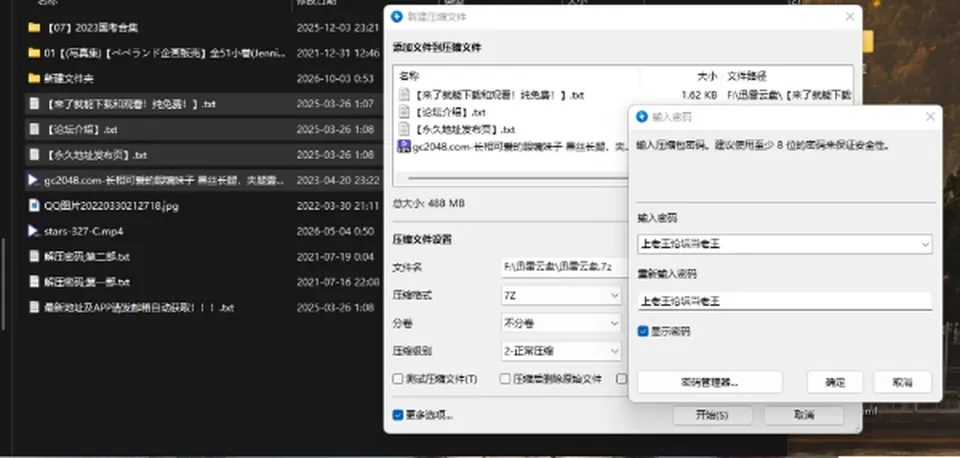Click the folder name 新建文件夹
960x458 pixels.
coord(69,78)
